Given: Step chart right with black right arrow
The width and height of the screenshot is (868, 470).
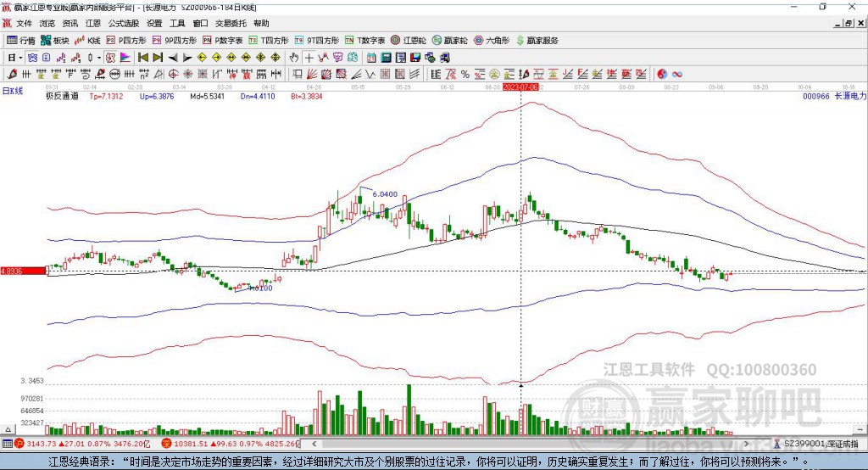Looking at the screenshot, I should pos(187,58).
